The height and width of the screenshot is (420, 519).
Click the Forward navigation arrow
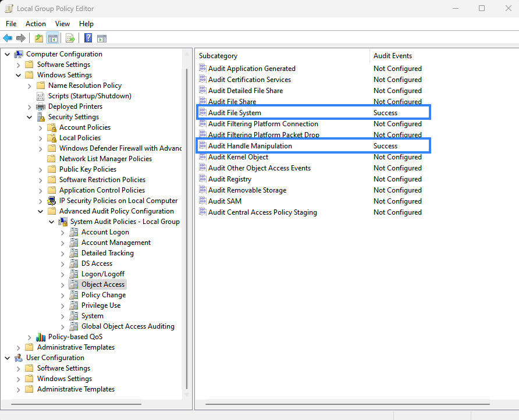click(20, 38)
